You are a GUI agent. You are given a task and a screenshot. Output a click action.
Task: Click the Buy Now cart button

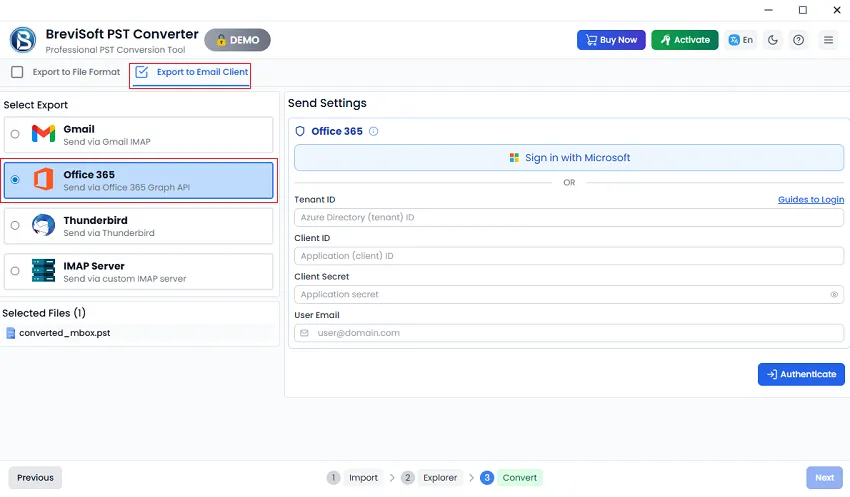611,40
